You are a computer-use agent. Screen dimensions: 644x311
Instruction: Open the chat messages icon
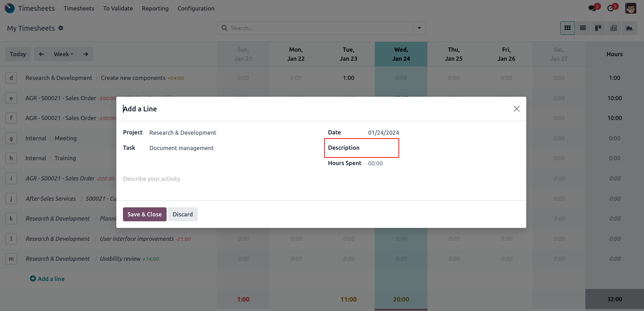click(592, 8)
